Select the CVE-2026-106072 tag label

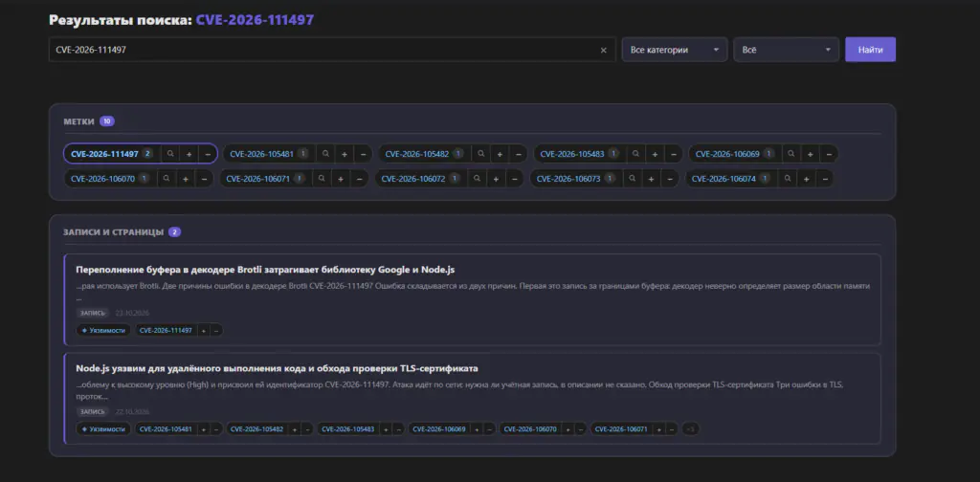point(413,179)
